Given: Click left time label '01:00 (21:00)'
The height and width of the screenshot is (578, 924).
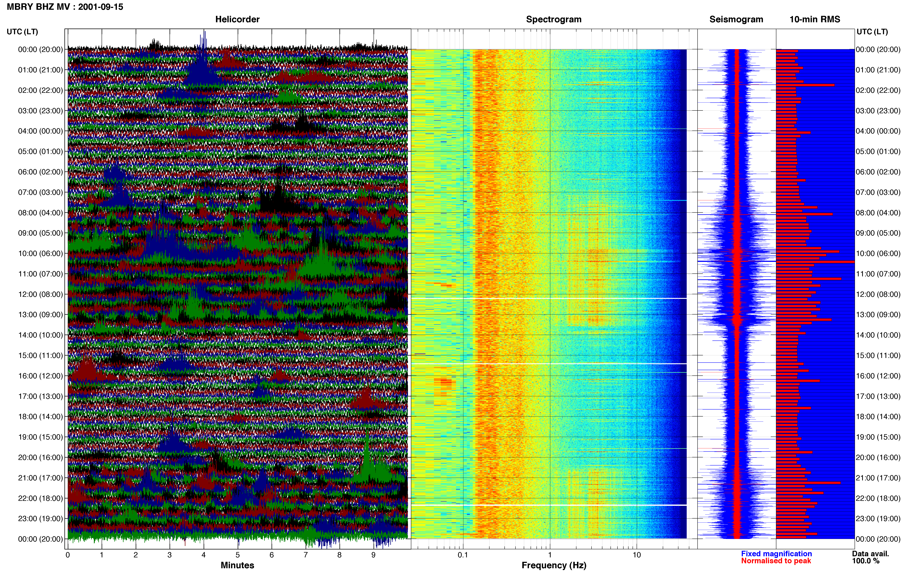Looking at the screenshot, I should click(41, 70).
